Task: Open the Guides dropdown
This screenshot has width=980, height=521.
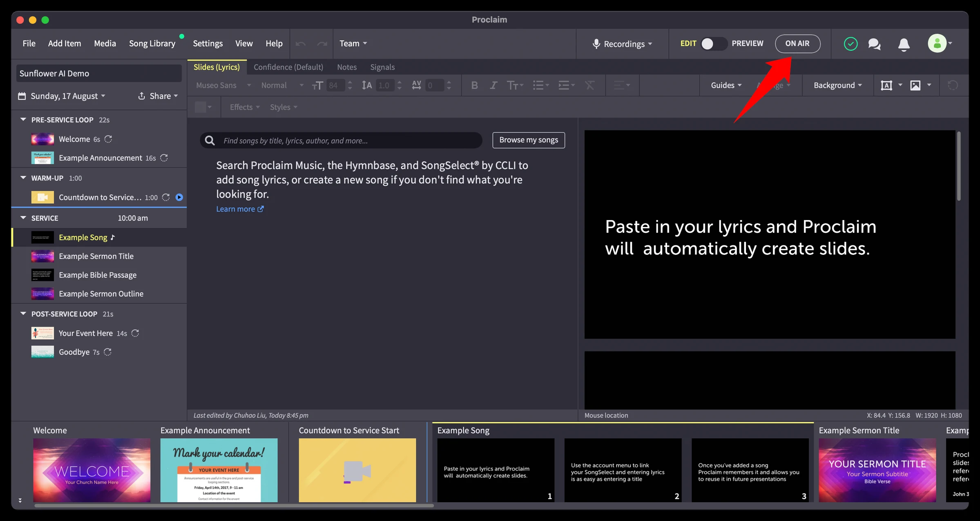Action: click(x=726, y=85)
